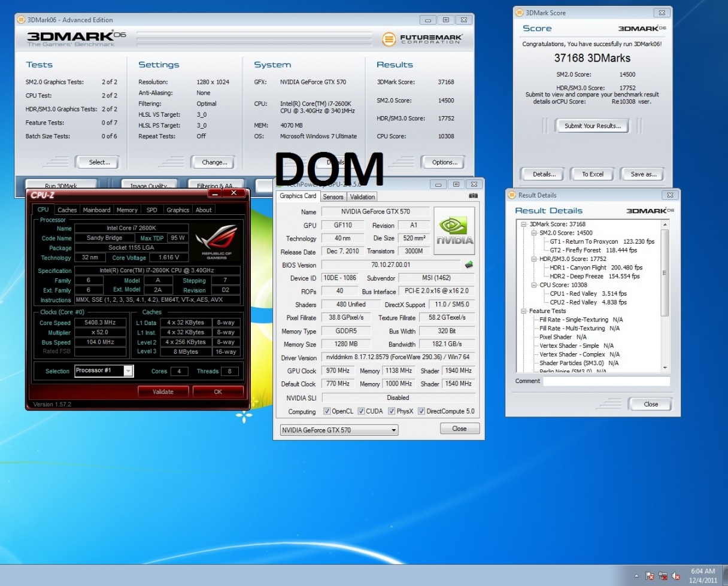Click the BIOS save chip icon
Viewport: 728px width, 586px height.
point(469,265)
